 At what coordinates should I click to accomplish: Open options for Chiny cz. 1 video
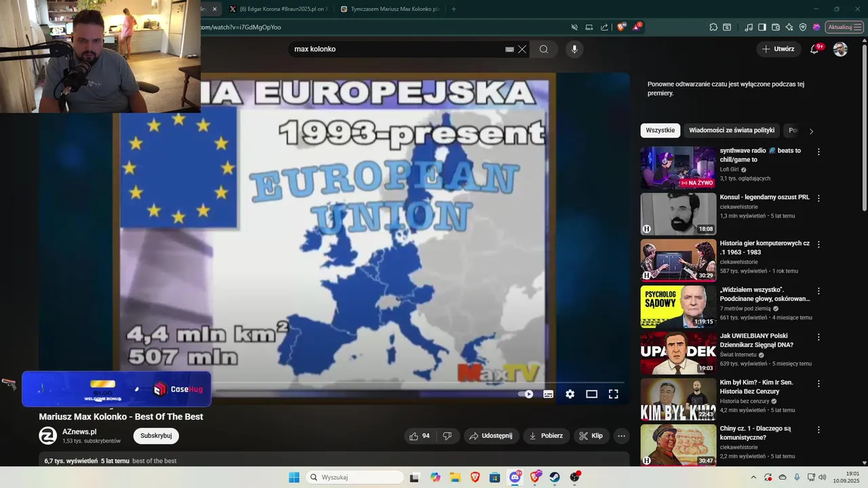coord(818,430)
